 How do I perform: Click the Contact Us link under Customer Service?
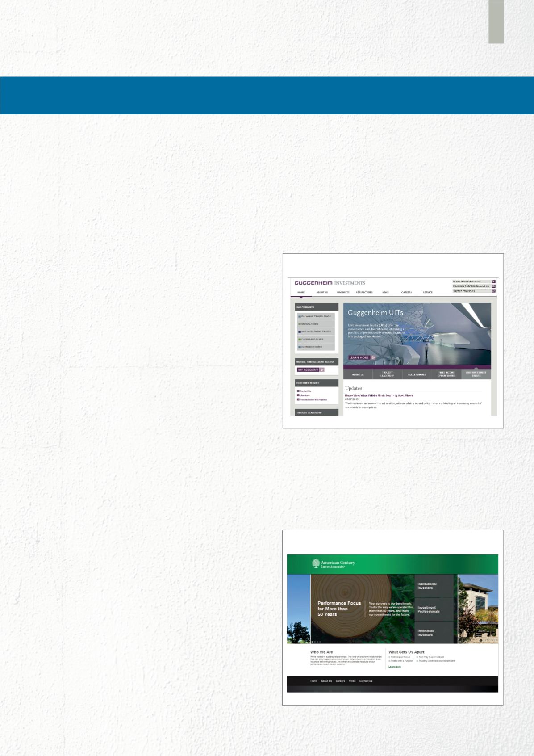[x=305, y=391]
